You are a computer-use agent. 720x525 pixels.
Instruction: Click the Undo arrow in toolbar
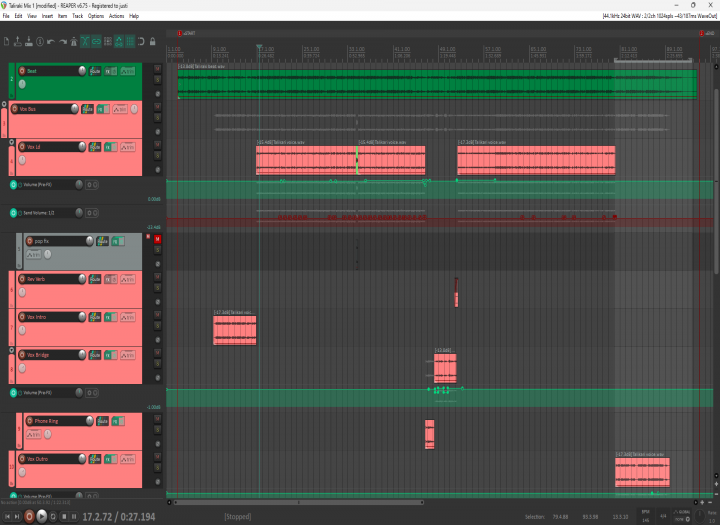click(x=49, y=42)
